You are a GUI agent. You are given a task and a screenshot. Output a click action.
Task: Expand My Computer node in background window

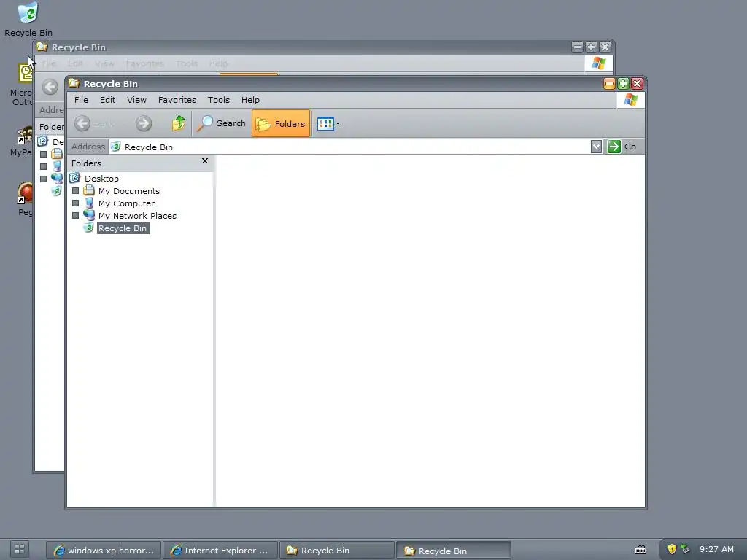coord(43,167)
